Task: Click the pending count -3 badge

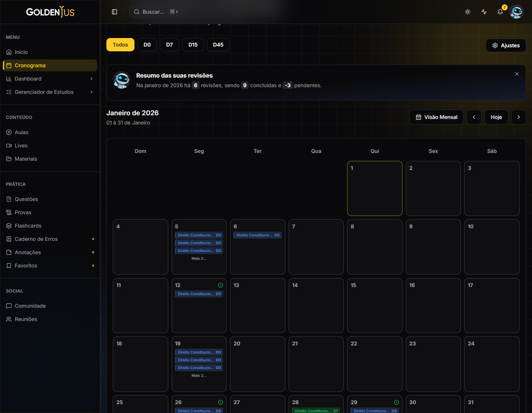Action: [x=288, y=85]
